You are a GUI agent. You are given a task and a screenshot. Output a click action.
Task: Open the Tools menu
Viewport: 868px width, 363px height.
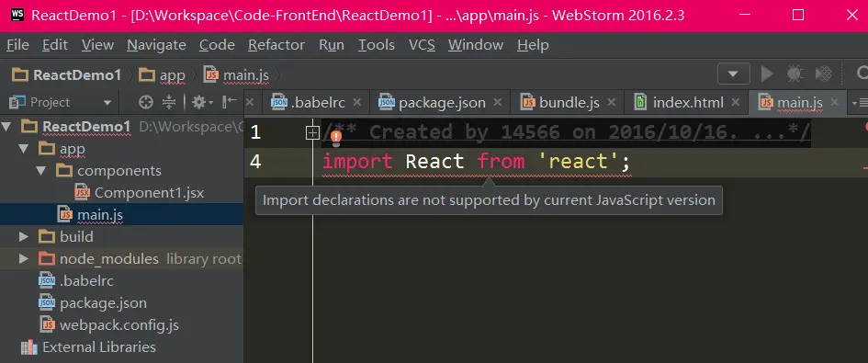pos(377,45)
